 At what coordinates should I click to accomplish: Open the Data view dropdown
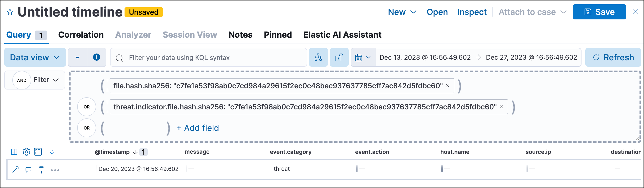tap(35, 57)
